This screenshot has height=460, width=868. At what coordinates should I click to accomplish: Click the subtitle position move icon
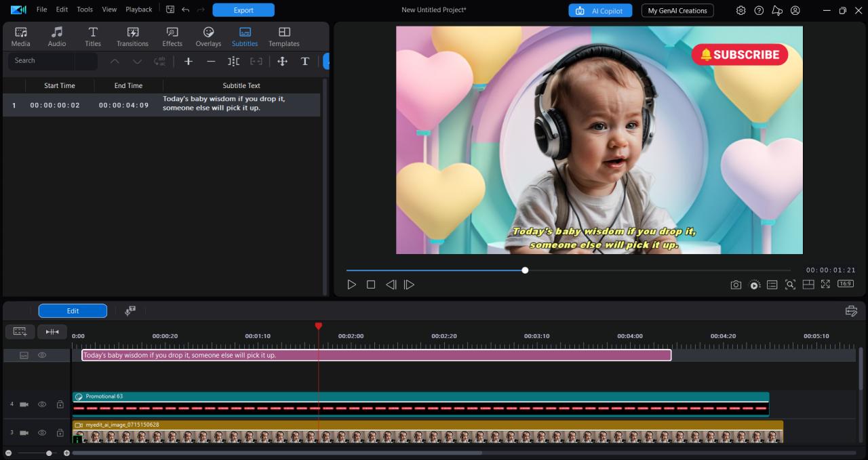[283, 62]
